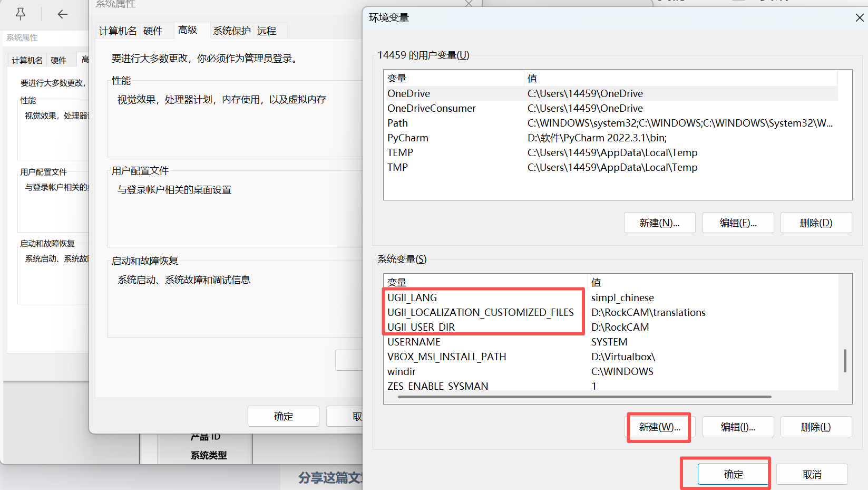Open the 高级 tab
This screenshot has width=868, height=490.
coord(188,30)
